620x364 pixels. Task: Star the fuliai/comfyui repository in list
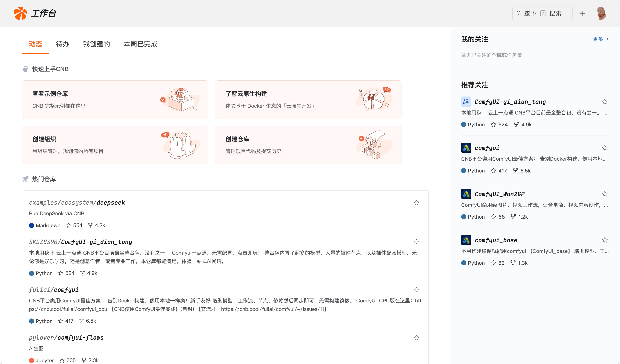(416, 290)
